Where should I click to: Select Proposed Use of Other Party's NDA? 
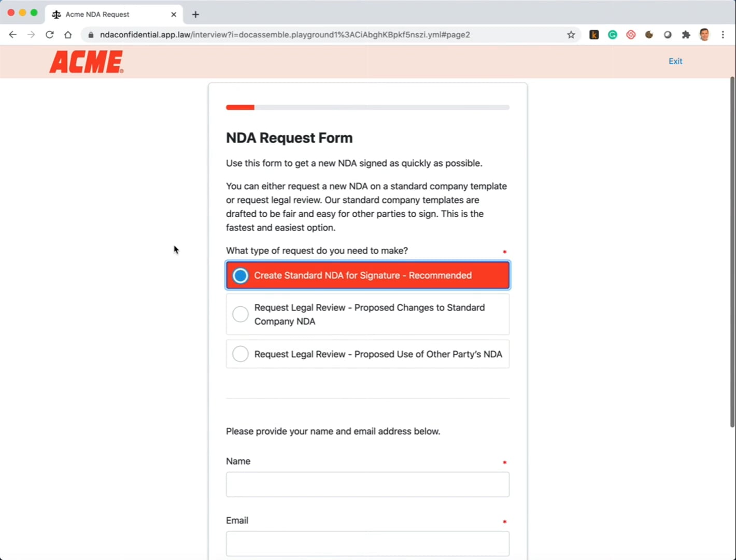[x=368, y=354]
